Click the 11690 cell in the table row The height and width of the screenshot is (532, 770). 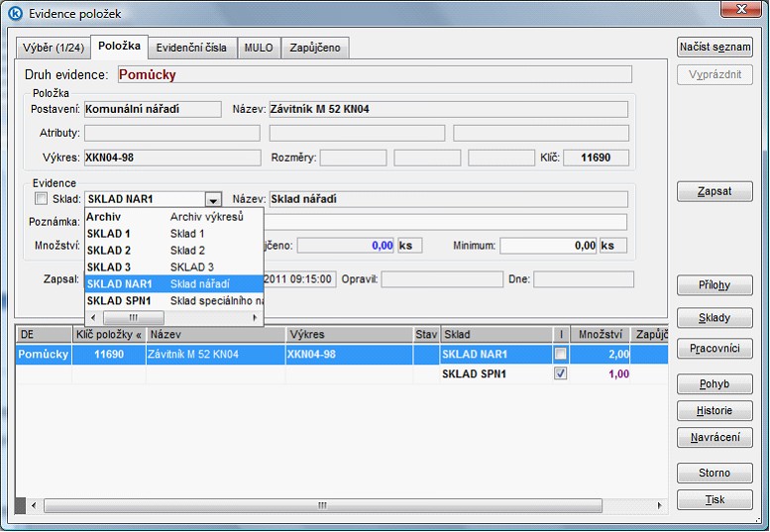(x=109, y=354)
